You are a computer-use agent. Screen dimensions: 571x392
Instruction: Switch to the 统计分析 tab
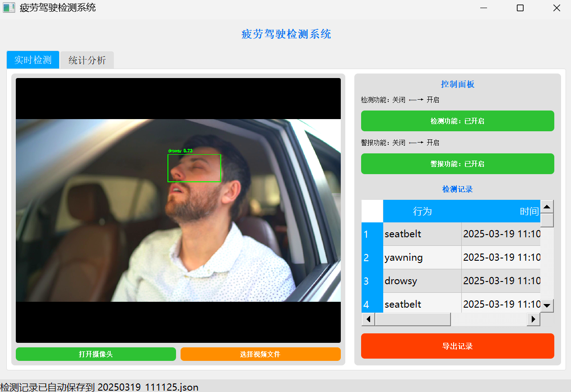(87, 60)
